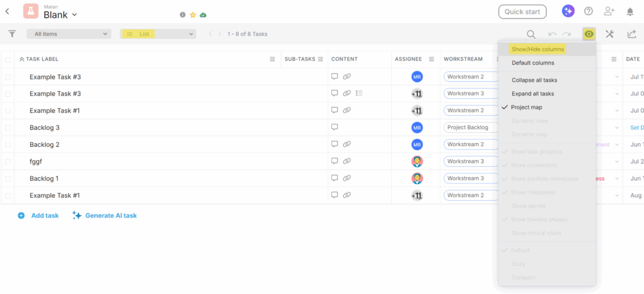Choose Collapse all tasks from menu
The width and height of the screenshot is (644, 294).
pos(534,80)
